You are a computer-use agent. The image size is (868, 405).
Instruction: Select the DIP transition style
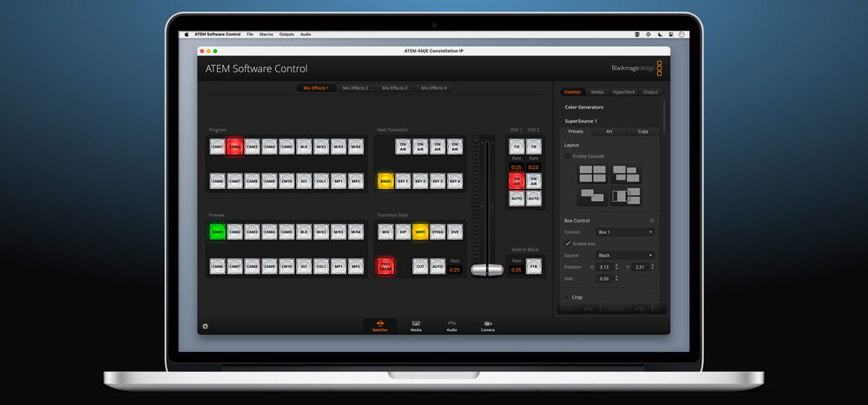coord(403,232)
